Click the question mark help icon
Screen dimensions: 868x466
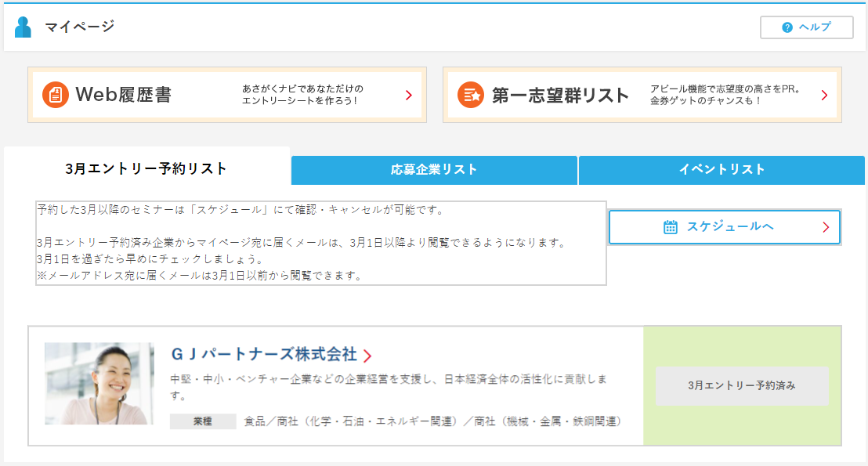click(787, 27)
